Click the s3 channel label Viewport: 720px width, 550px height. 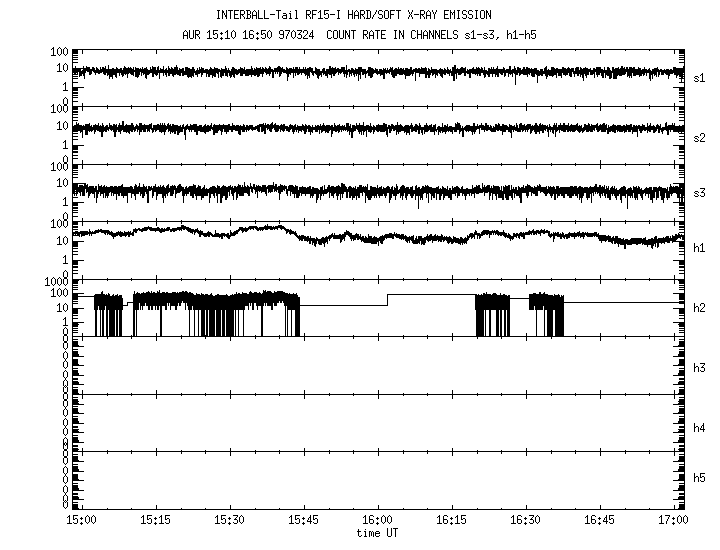coord(699,192)
